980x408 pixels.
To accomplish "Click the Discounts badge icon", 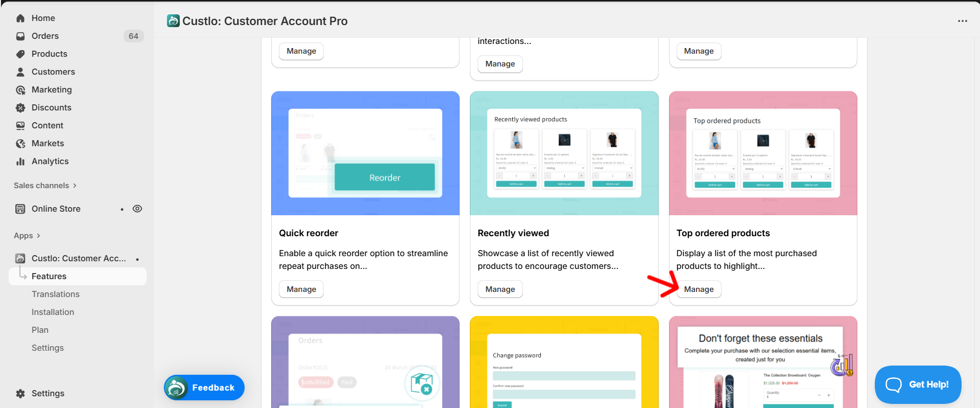I will click(x=20, y=108).
